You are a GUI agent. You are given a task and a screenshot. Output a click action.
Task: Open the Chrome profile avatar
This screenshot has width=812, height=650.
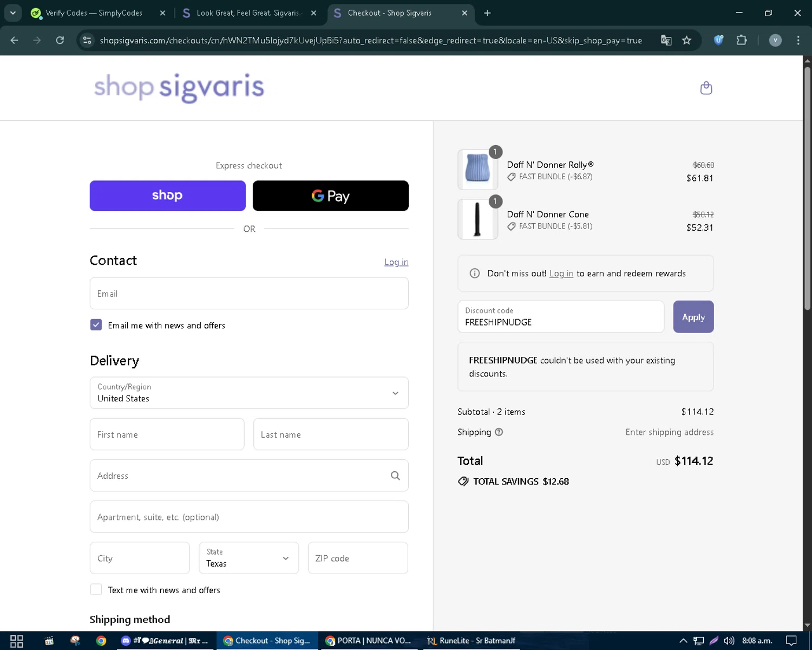pos(775,40)
